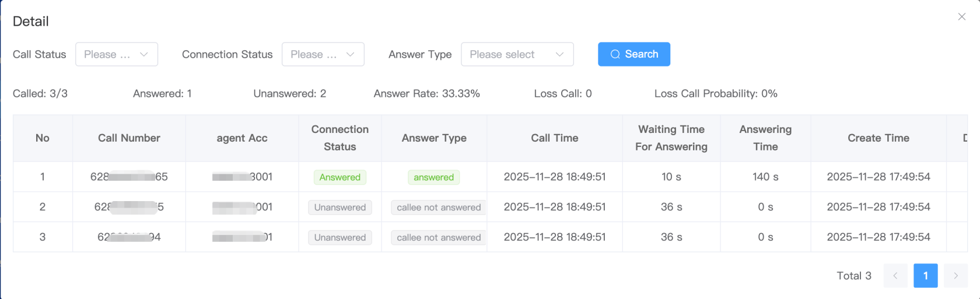The height and width of the screenshot is (299, 980).
Task: Click the Unanswered tag in row 3
Action: (x=339, y=238)
